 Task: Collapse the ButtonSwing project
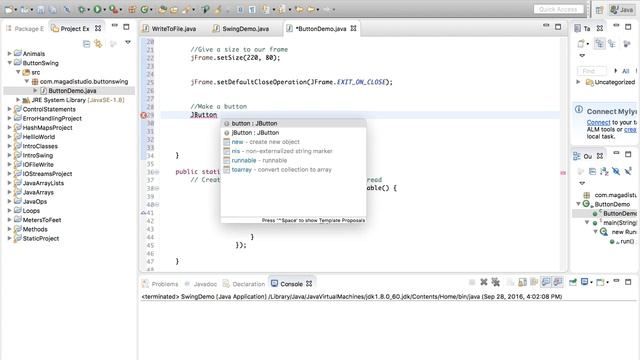[x=10, y=63]
